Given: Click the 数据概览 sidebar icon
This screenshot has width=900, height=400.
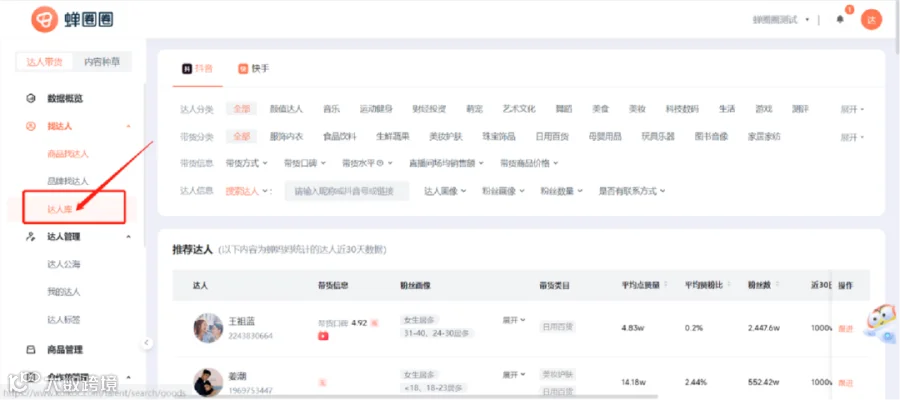Looking at the screenshot, I should point(31,99).
